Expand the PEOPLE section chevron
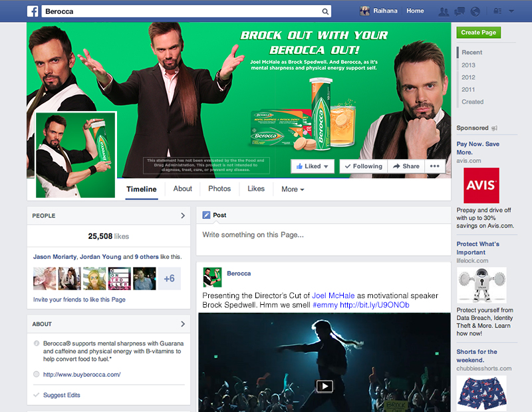Image resolution: width=532 pixels, height=412 pixels. (x=183, y=216)
